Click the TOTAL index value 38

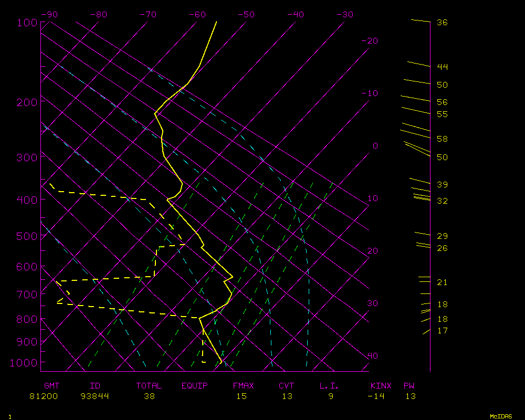[x=149, y=396]
